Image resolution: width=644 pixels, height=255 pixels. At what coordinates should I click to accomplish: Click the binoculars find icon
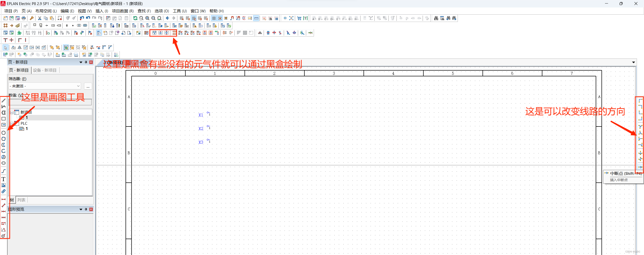436,18
